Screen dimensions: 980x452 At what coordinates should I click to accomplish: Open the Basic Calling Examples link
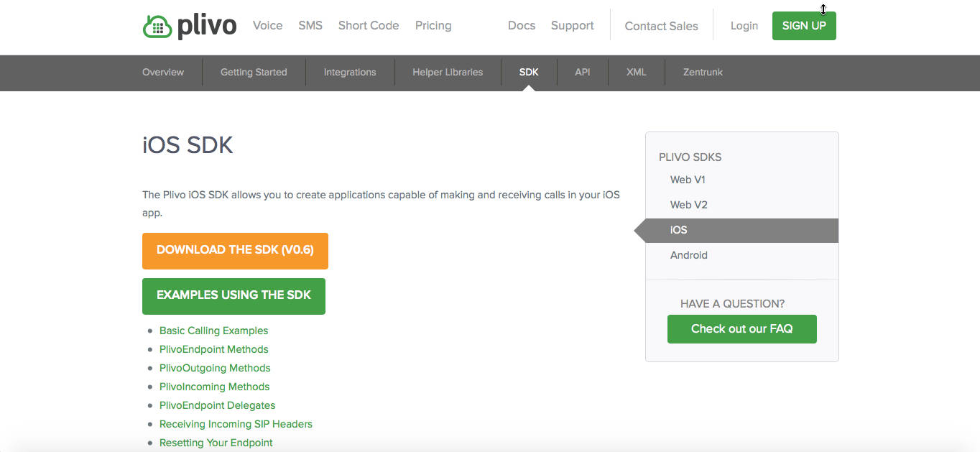point(213,331)
